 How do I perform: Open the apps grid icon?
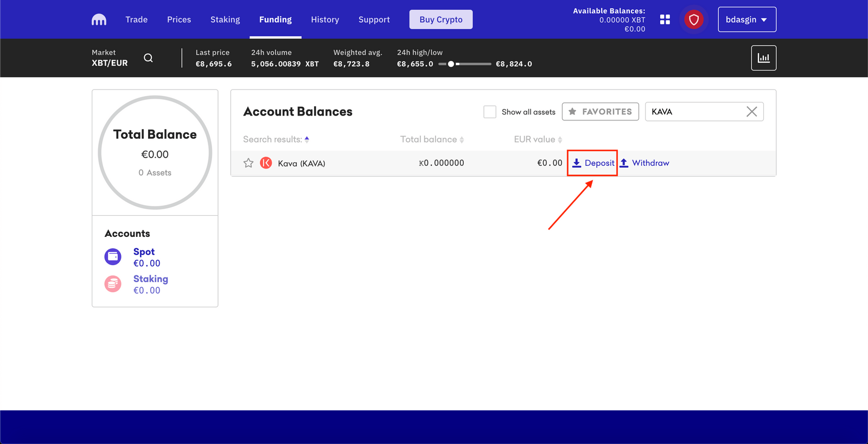tap(665, 20)
